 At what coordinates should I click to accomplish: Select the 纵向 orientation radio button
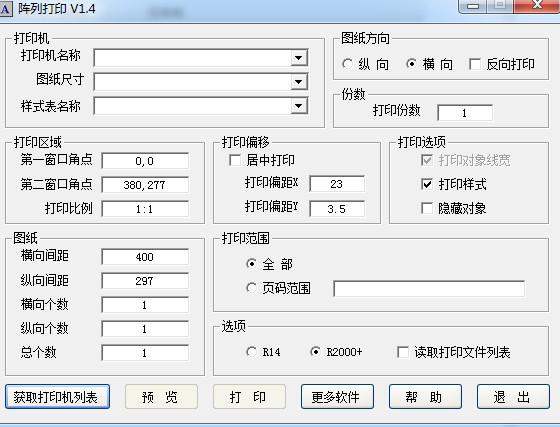(347, 64)
